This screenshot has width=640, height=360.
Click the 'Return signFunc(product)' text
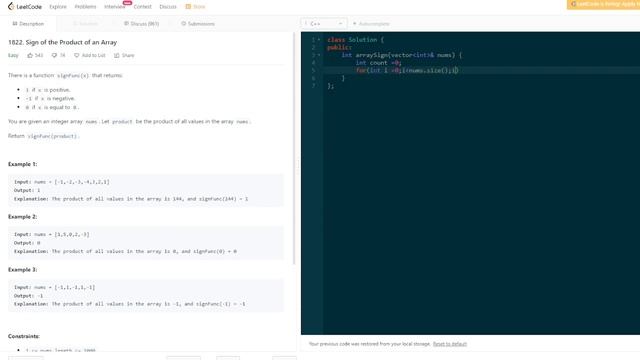click(44, 136)
